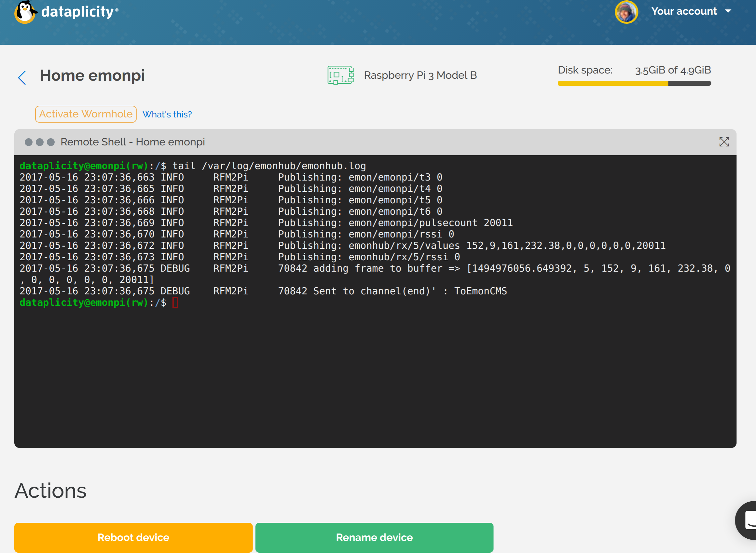Click the emonhub/rx/5/rssi 0 log line
This screenshot has height=553, width=756.
[x=240, y=257]
